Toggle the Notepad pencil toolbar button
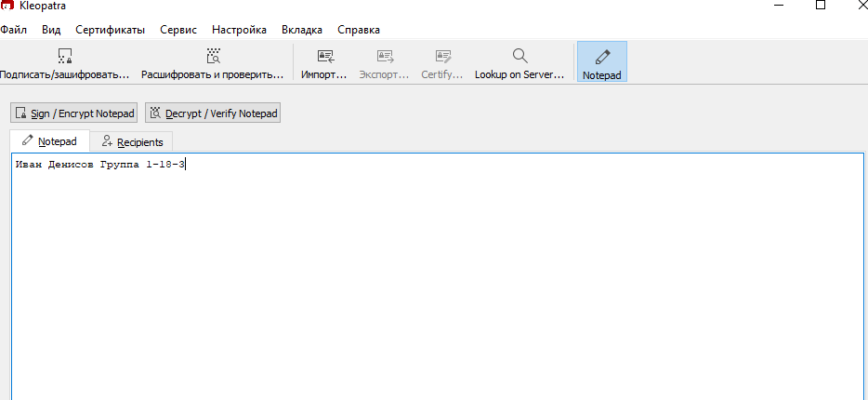This screenshot has height=400, width=868. tap(601, 61)
